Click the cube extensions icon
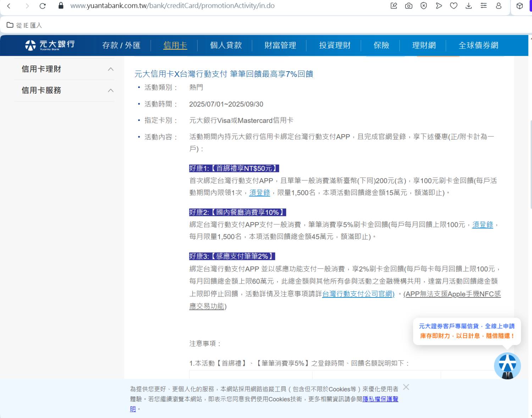This screenshot has width=532, height=418. pos(520,6)
